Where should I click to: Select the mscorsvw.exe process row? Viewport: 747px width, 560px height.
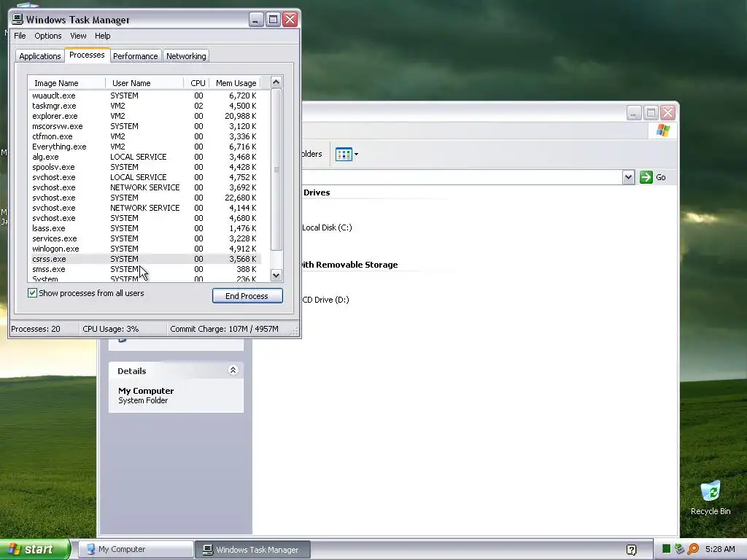point(145,126)
